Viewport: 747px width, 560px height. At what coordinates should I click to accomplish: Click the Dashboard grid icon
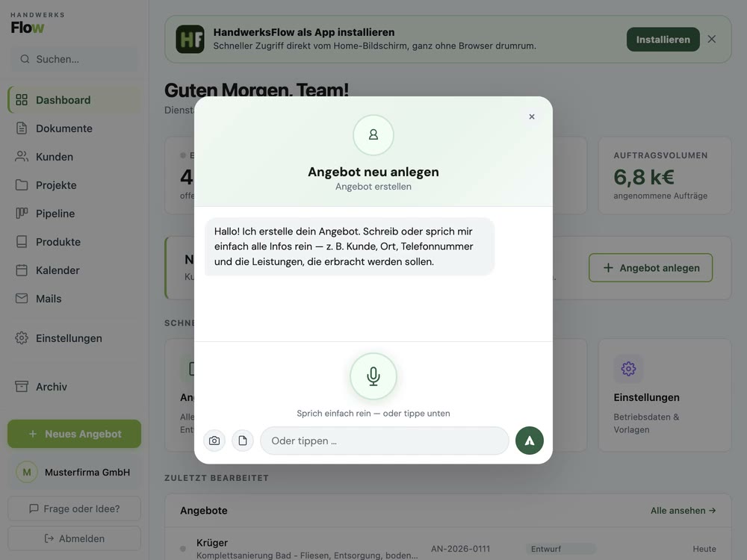coord(22,100)
